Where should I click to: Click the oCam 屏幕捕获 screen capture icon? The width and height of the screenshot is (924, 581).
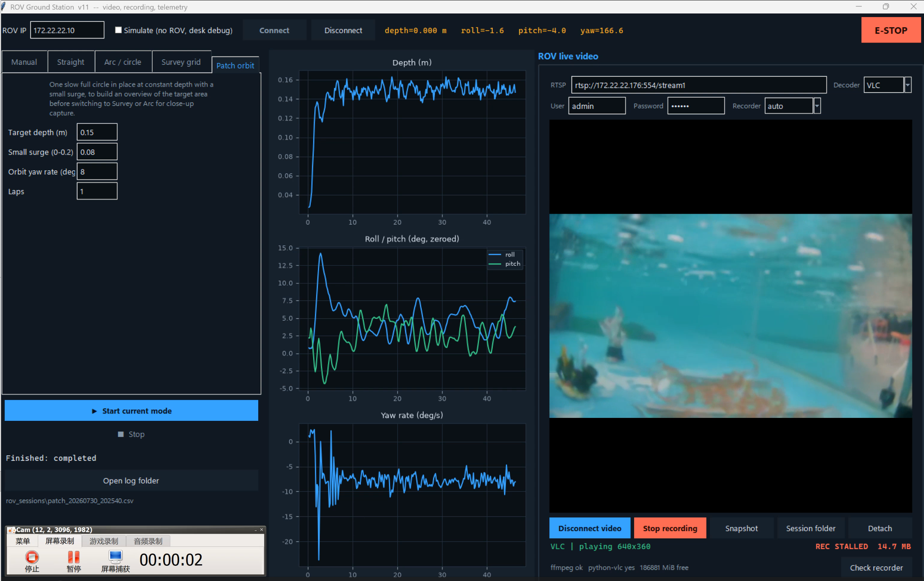coord(115,557)
